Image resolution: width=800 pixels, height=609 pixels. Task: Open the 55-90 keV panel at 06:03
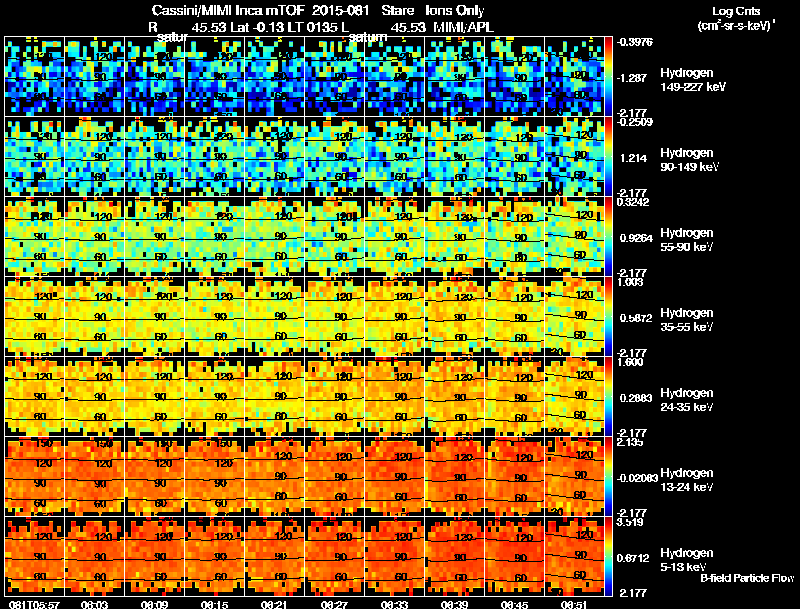[94, 237]
